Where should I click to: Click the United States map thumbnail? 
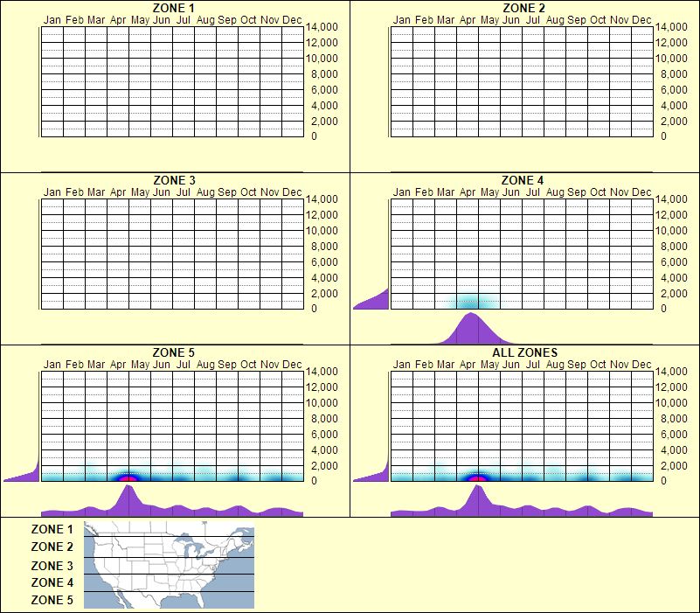pyautogui.click(x=168, y=564)
